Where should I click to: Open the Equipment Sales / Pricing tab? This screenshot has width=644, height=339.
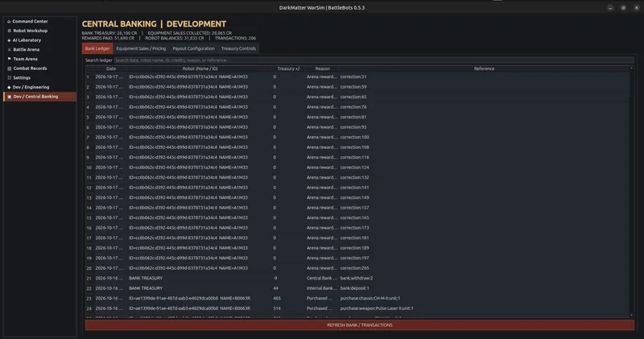tap(141, 48)
